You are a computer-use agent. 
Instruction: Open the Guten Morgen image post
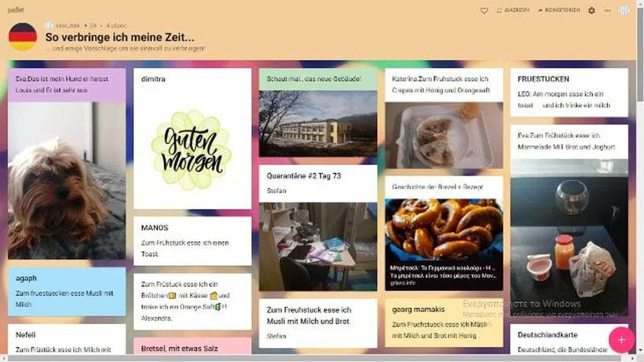click(192, 149)
